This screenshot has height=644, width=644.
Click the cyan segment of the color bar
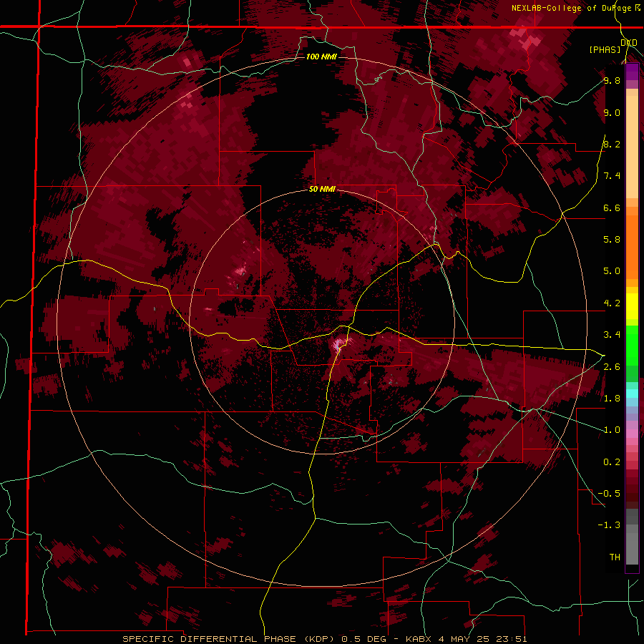click(632, 394)
